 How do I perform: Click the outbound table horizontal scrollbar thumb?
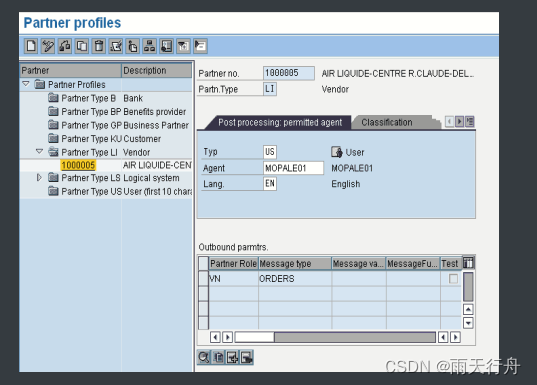(254, 337)
